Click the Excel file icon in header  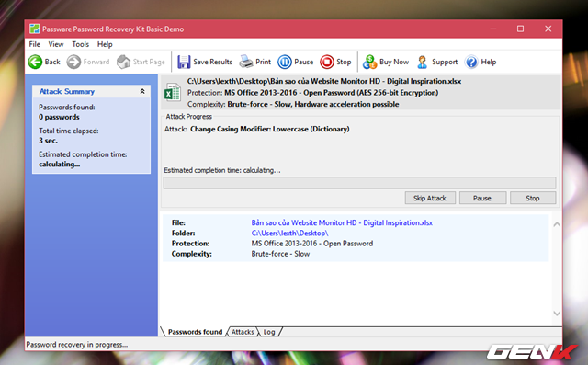[x=173, y=93]
